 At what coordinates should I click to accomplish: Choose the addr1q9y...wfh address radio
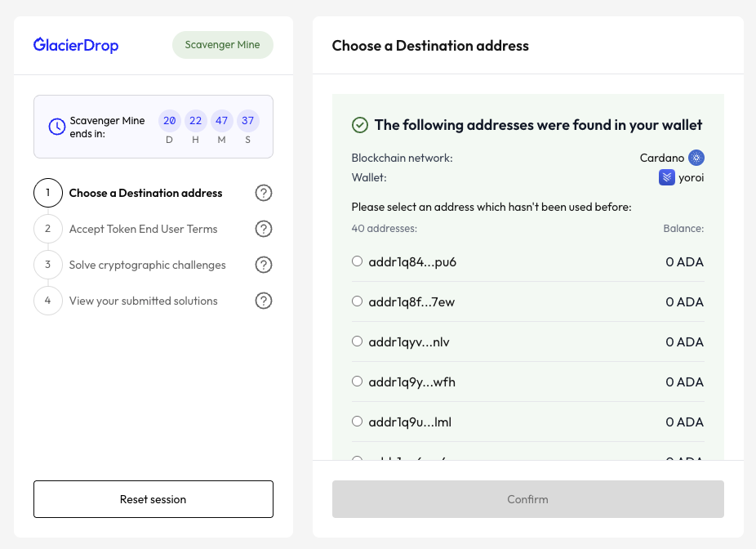pos(357,382)
